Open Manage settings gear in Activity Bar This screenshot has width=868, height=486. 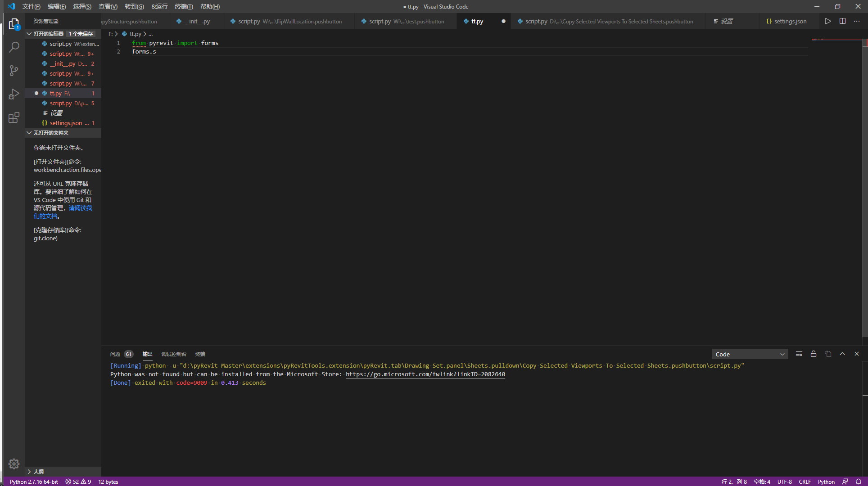[14, 463]
